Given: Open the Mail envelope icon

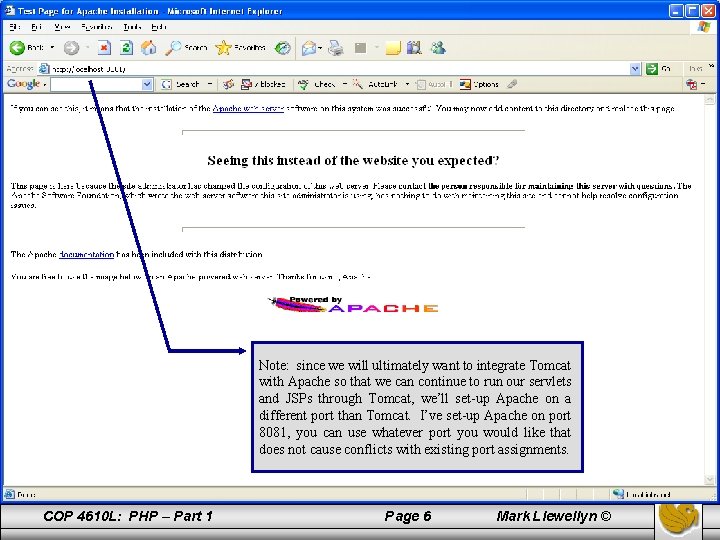Looking at the screenshot, I should click(309, 48).
